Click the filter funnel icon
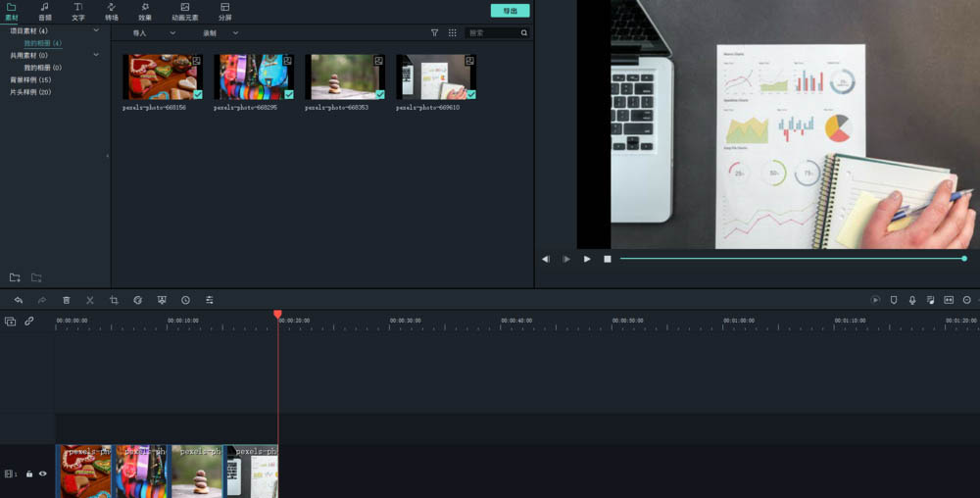Screen dimensions: 980x498 pos(434,33)
